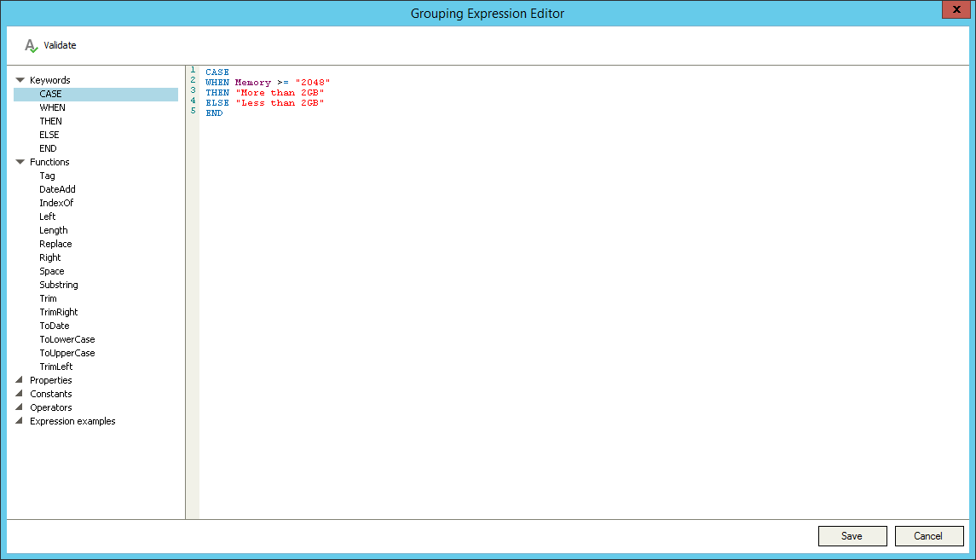Choose the Tag function
This screenshot has height=560, width=976.
(47, 176)
